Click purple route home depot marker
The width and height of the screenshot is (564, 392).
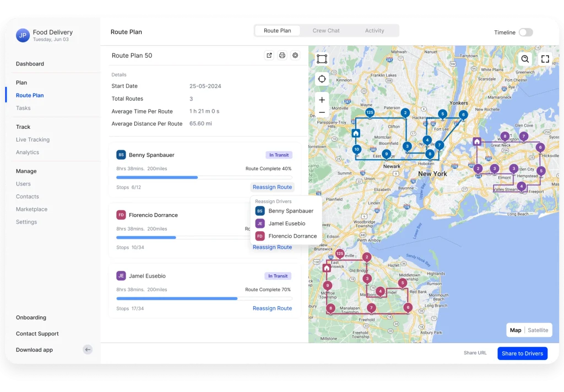(477, 141)
